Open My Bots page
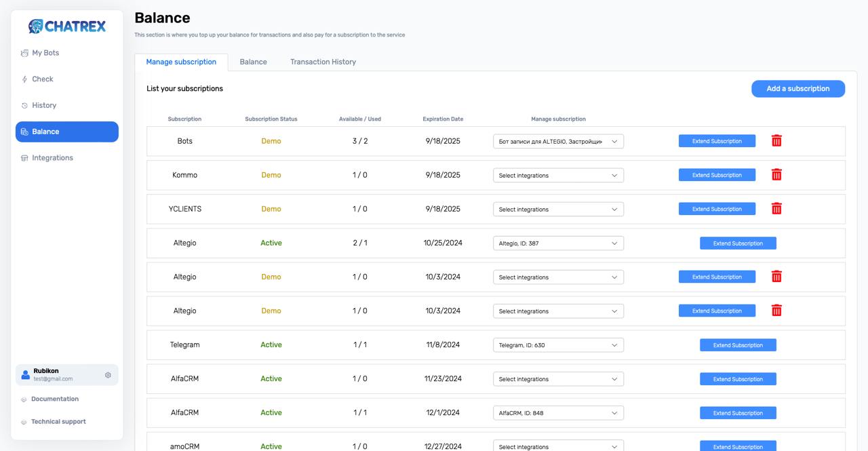This screenshot has height=451, width=868. tap(67, 53)
